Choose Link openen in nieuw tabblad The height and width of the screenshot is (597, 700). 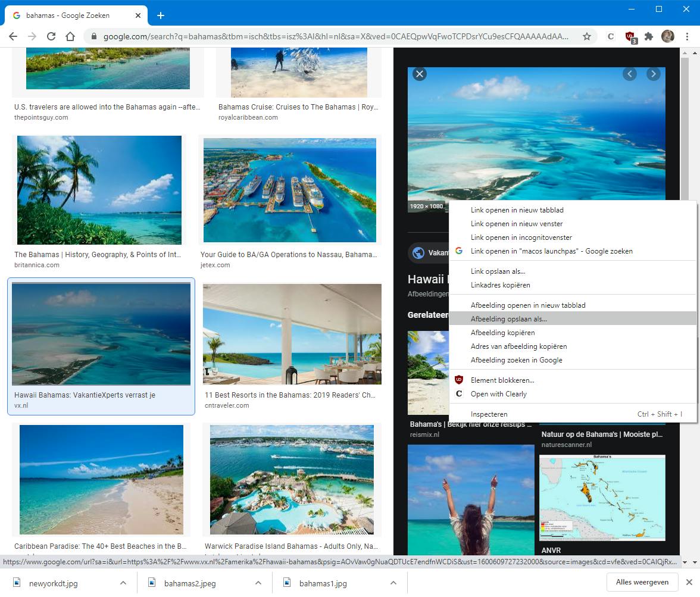click(x=573, y=210)
